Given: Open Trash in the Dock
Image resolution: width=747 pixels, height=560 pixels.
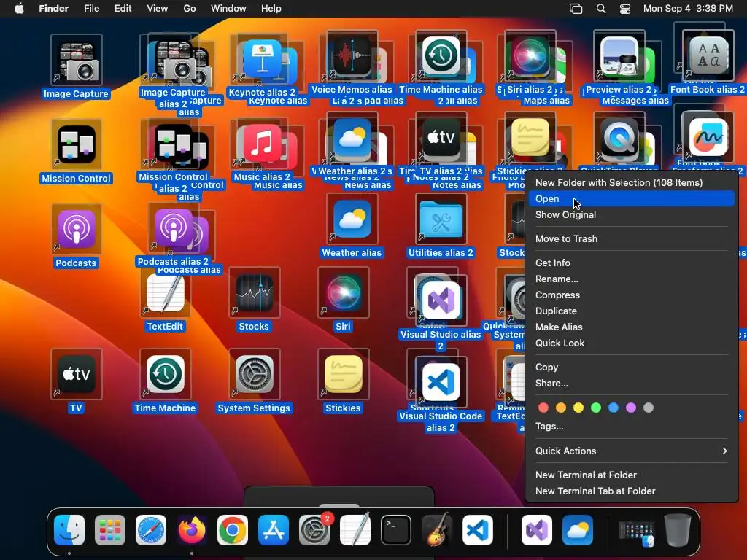Looking at the screenshot, I should (678, 530).
